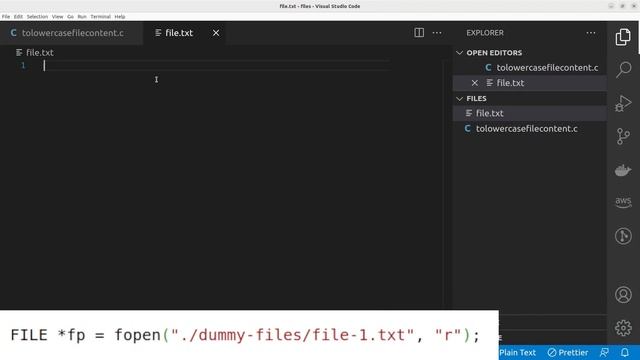Open file.txt in the FILES tree
This screenshot has width=640, height=360.
click(529, 113)
